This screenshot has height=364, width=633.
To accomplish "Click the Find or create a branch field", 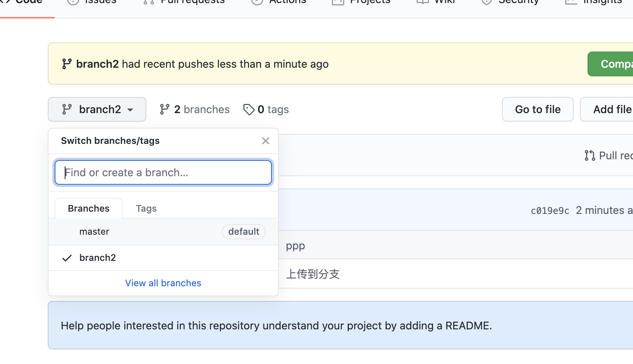I will click(x=163, y=172).
